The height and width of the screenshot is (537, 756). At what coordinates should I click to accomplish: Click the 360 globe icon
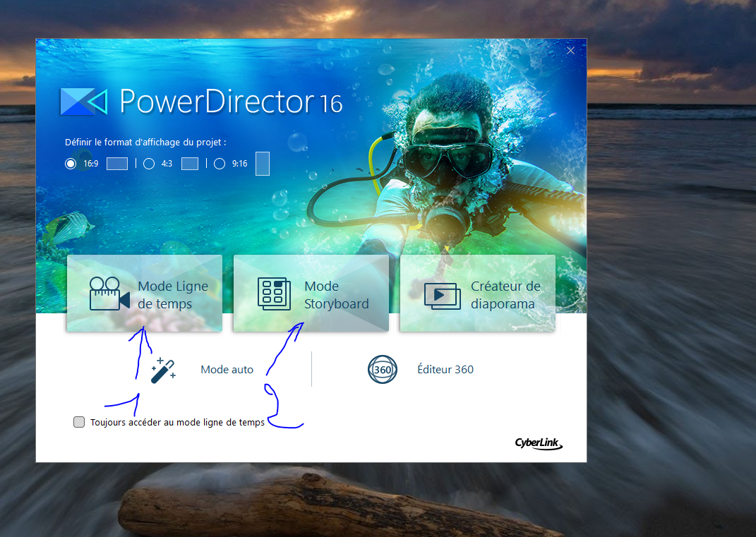coord(383,370)
